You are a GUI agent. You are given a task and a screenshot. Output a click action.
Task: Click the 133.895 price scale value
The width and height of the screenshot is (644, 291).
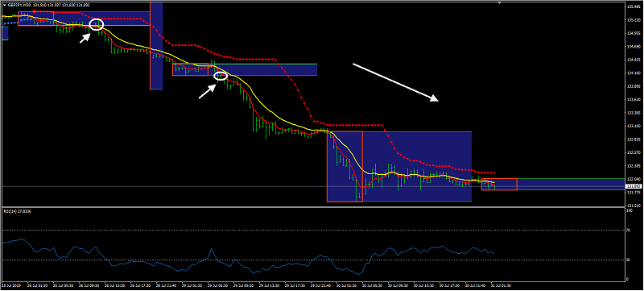pyautogui.click(x=633, y=86)
